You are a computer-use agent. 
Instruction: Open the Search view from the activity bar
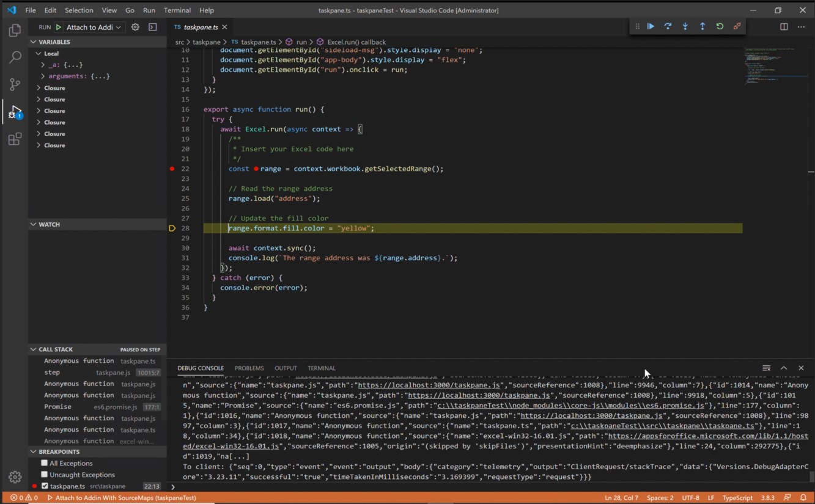(15, 57)
